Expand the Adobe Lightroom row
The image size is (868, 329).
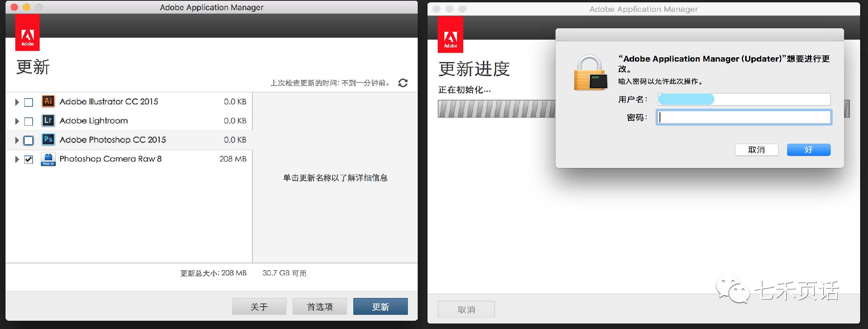coord(17,121)
